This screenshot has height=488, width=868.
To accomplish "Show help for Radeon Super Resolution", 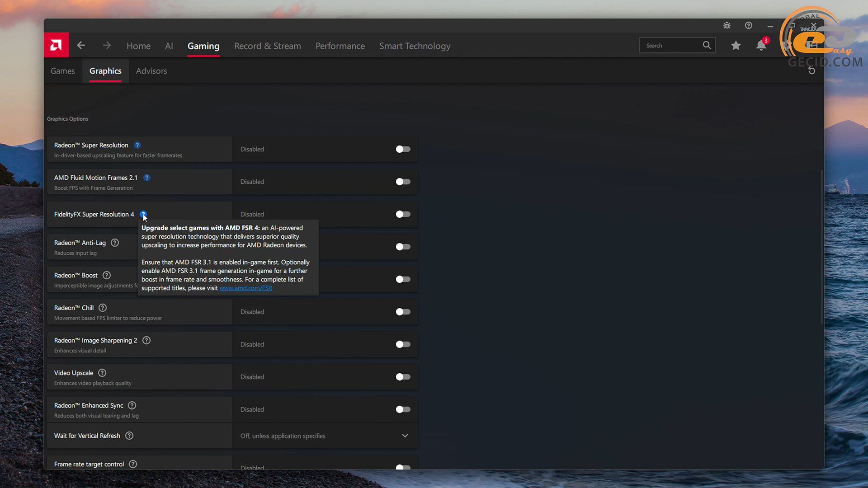I will pyautogui.click(x=137, y=145).
